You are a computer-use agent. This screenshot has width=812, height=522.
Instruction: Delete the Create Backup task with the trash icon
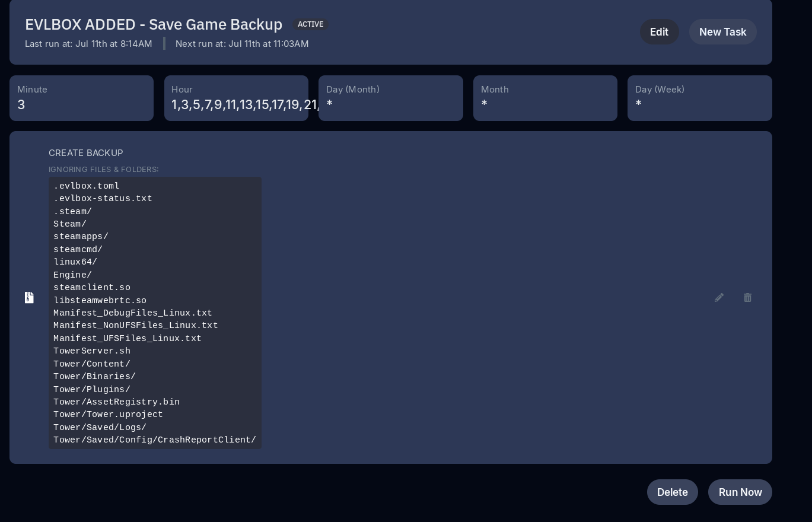(747, 297)
